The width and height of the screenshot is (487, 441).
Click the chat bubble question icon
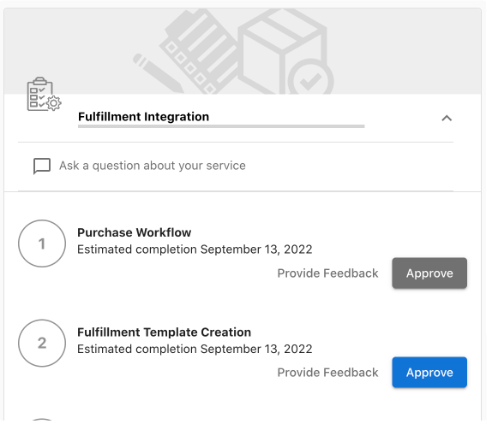(42, 166)
